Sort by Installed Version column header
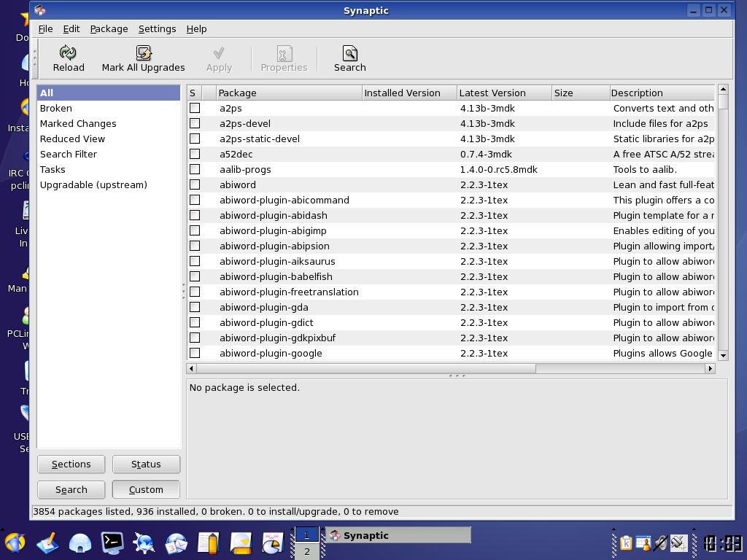This screenshot has height=560, width=747. [x=409, y=93]
